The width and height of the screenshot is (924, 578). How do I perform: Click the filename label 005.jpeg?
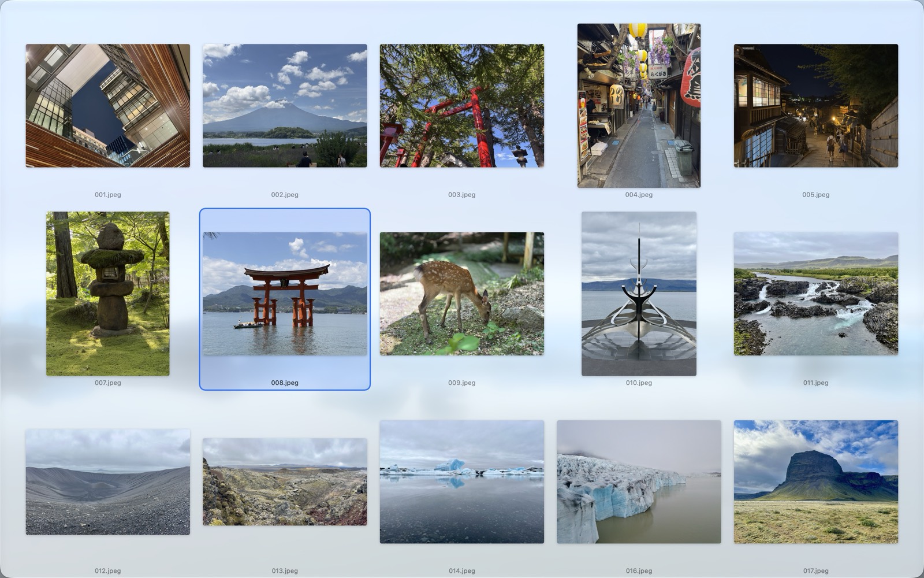tap(816, 195)
